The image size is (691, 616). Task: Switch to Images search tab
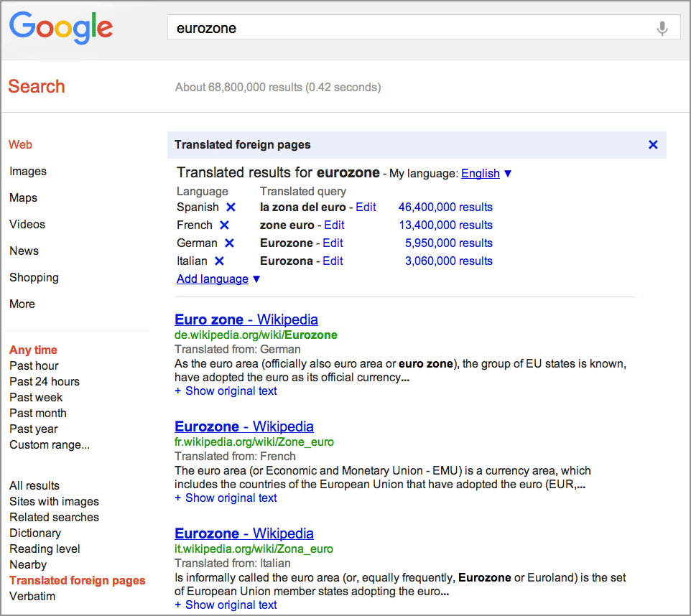(x=28, y=172)
